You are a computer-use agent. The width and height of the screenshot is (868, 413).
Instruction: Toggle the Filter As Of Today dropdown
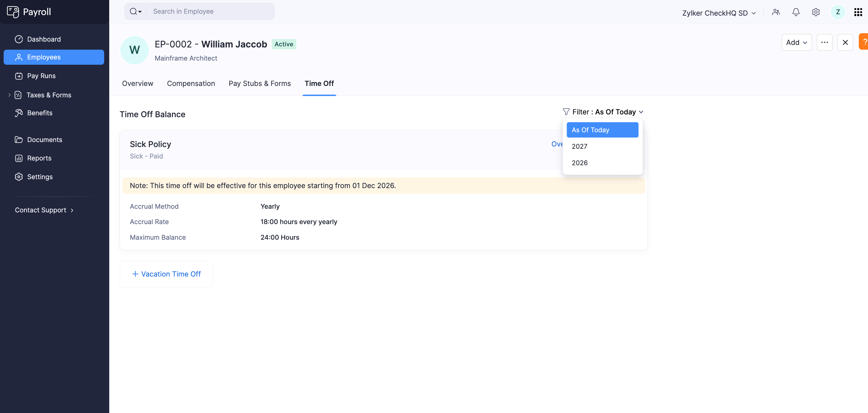pyautogui.click(x=603, y=112)
